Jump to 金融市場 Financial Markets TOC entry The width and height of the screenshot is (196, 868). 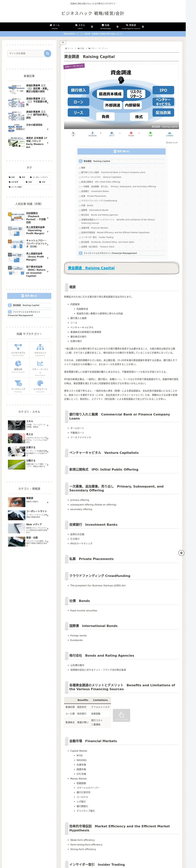pos(94,228)
